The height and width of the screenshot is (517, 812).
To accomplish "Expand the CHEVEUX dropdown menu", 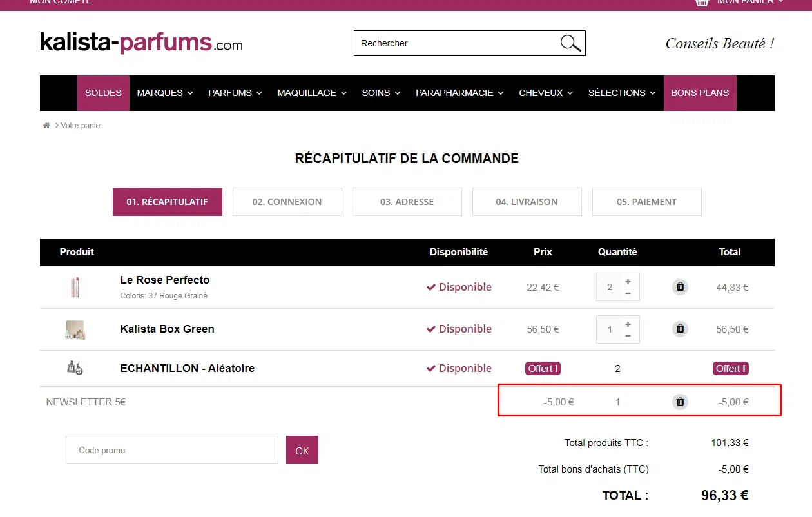I will 546,93.
